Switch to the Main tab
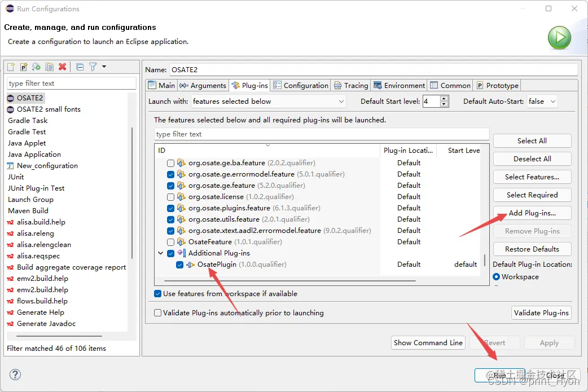The width and height of the screenshot is (588, 392). [x=161, y=85]
